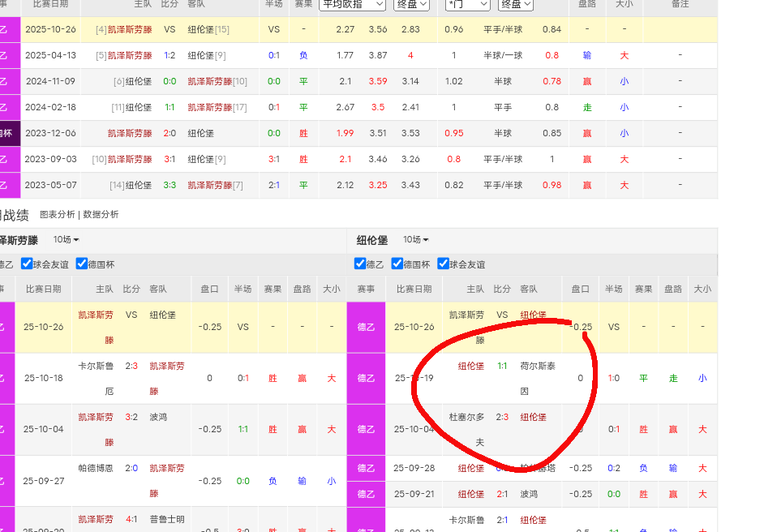Open the 平均欧指 odds dropdown
This screenshot has width=764, height=532.
tap(352, 5)
